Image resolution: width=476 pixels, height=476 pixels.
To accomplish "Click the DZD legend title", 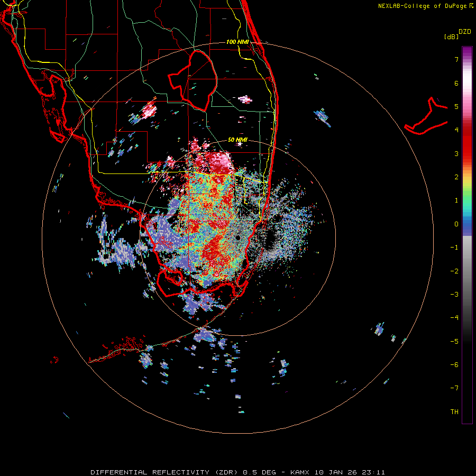I will 465,32.
